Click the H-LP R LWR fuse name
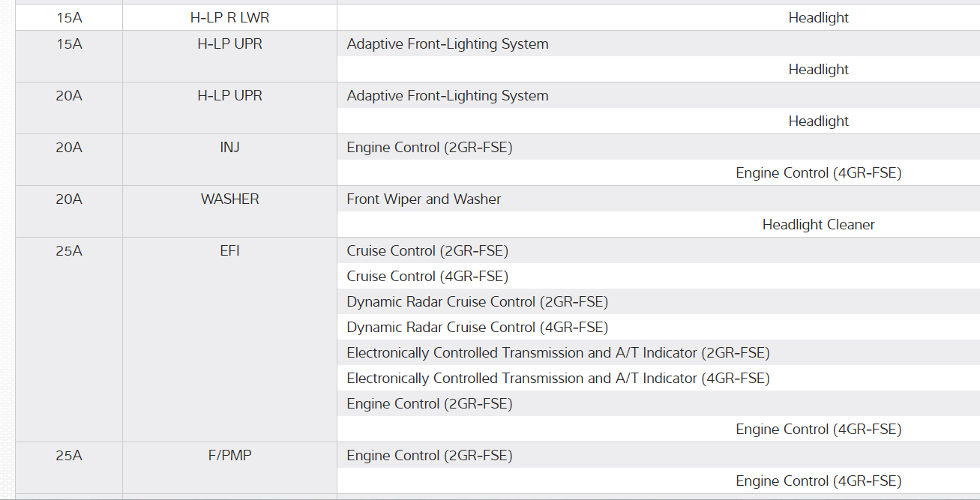The image size is (980, 500). 229,18
